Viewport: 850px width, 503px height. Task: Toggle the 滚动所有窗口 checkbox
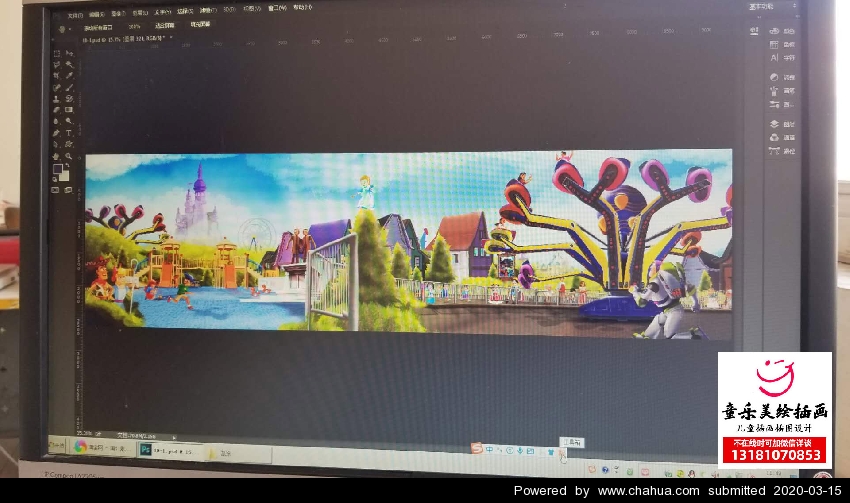(x=98, y=27)
